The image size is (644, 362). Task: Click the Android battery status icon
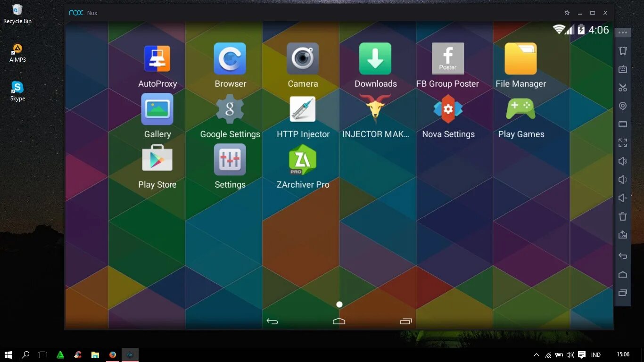click(x=581, y=30)
